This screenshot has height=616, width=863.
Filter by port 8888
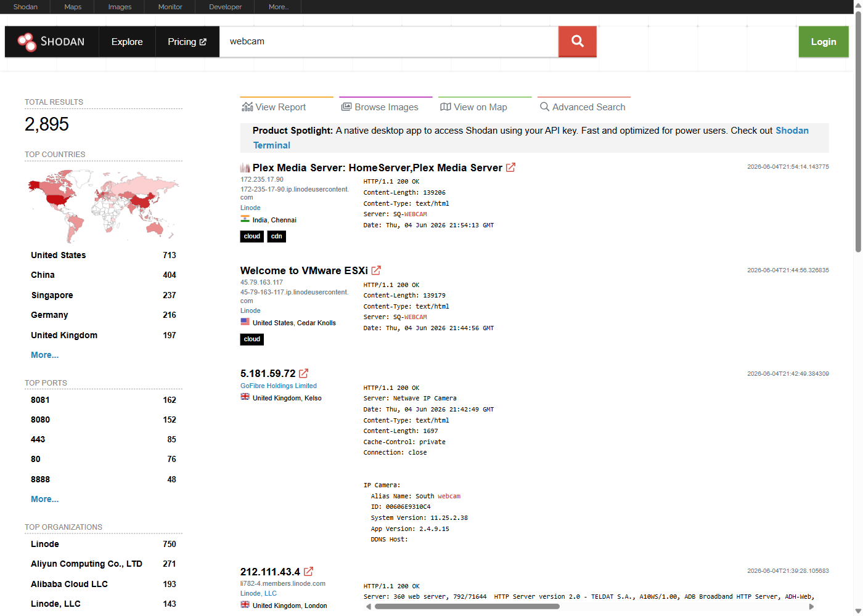[x=104, y=479]
